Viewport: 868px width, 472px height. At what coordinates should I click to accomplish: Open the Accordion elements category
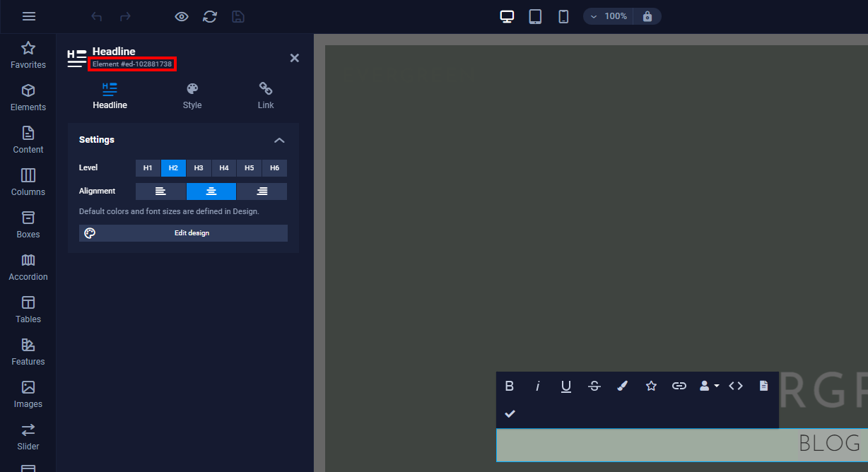pyautogui.click(x=28, y=267)
